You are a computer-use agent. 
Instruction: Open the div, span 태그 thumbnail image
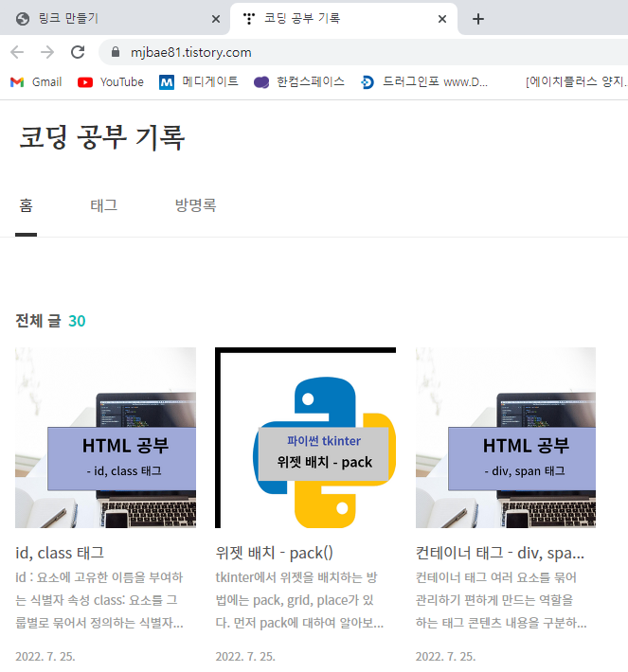click(x=506, y=437)
